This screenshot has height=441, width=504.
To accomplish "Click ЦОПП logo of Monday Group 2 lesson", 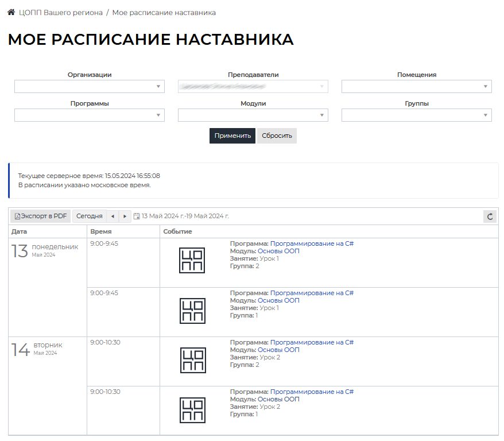I will (x=192, y=261).
